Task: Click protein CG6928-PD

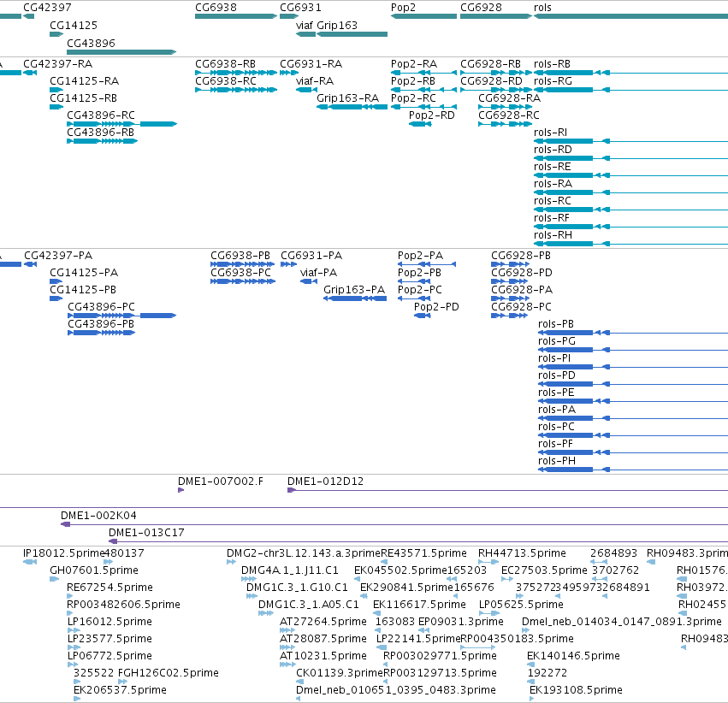Action: click(x=509, y=281)
